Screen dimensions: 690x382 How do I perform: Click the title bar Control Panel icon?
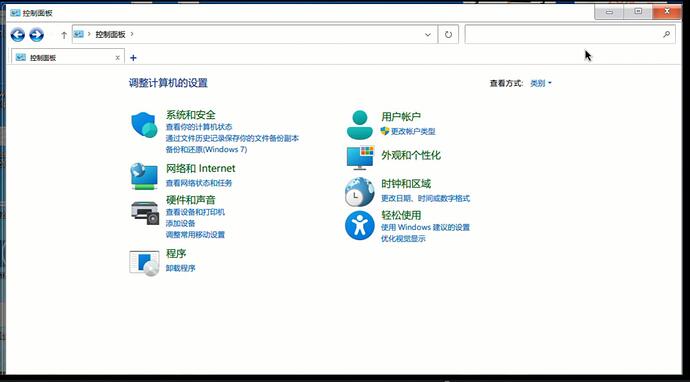coord(15,13)
